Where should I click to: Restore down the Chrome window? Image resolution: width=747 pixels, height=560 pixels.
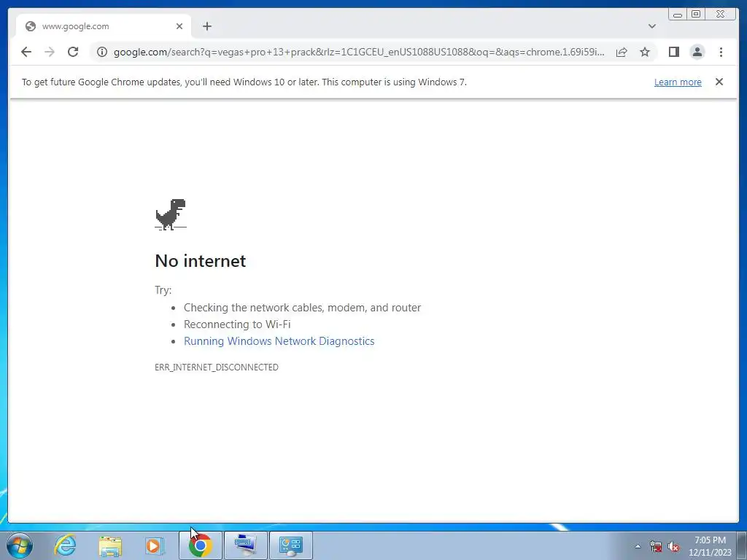click(696, 15)
